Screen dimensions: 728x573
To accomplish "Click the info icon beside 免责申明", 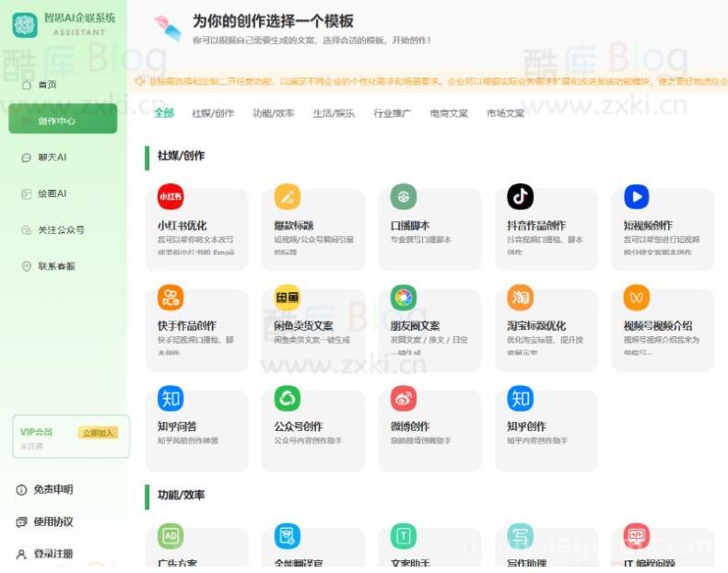I will coord(21,490).
